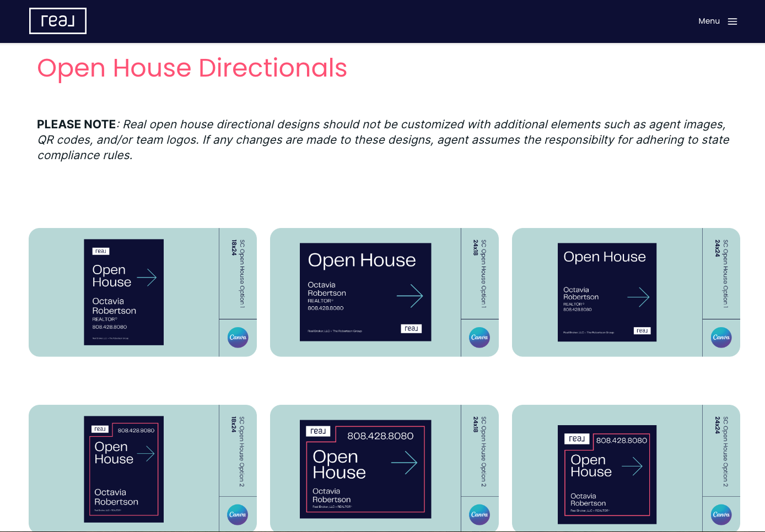The image size is (765, 532).
Task: Open Canva icon for 24x18 Option 1
Action: (x=480, y=338)
